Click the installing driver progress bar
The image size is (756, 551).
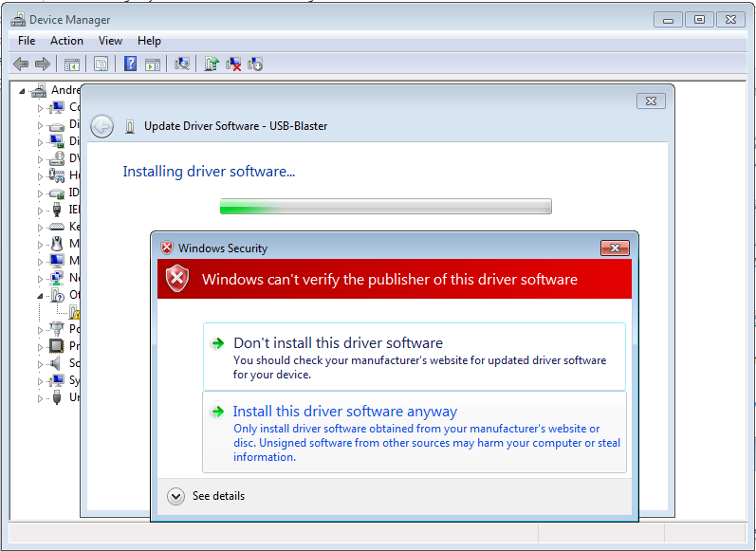pos(386,207)
